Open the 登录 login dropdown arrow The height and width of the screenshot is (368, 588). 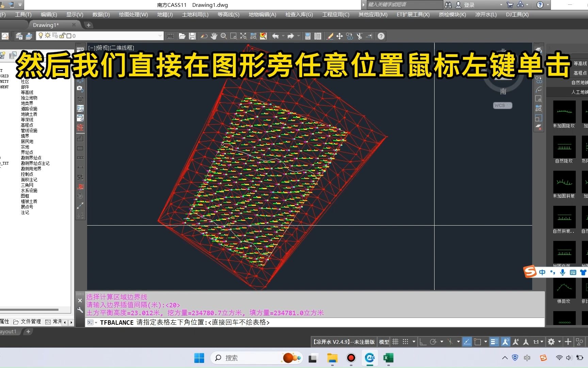coord(501,5)
